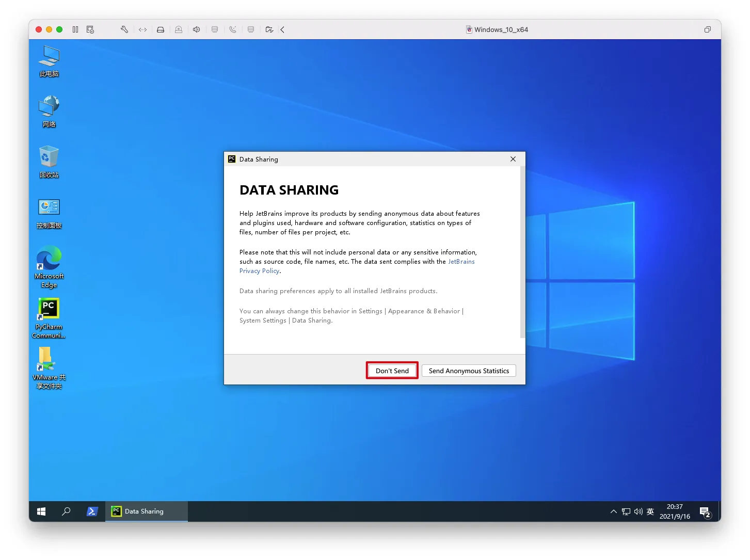Open the snapshot manager icon in toolbar

coord(90,29)
